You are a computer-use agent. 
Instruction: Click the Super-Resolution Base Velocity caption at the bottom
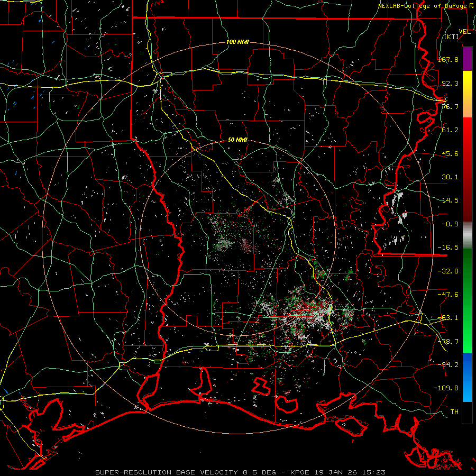tap(241, 472)
